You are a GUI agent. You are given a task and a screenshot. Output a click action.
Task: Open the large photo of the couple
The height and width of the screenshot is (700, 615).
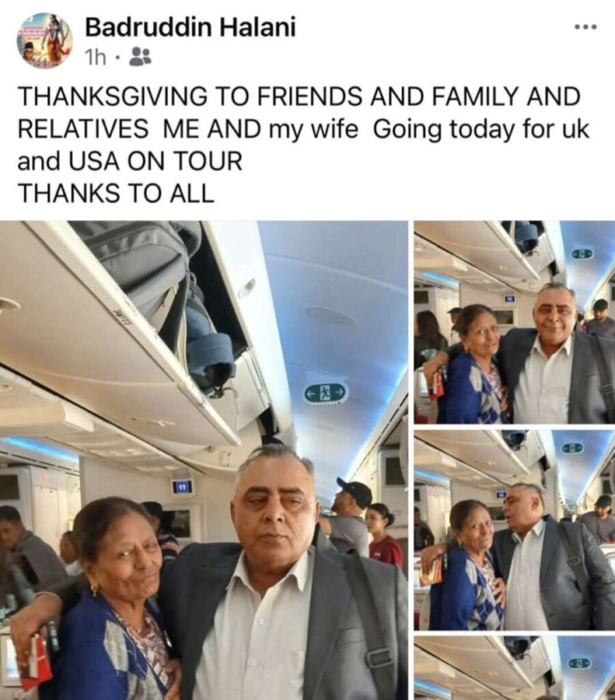[204, 460]
